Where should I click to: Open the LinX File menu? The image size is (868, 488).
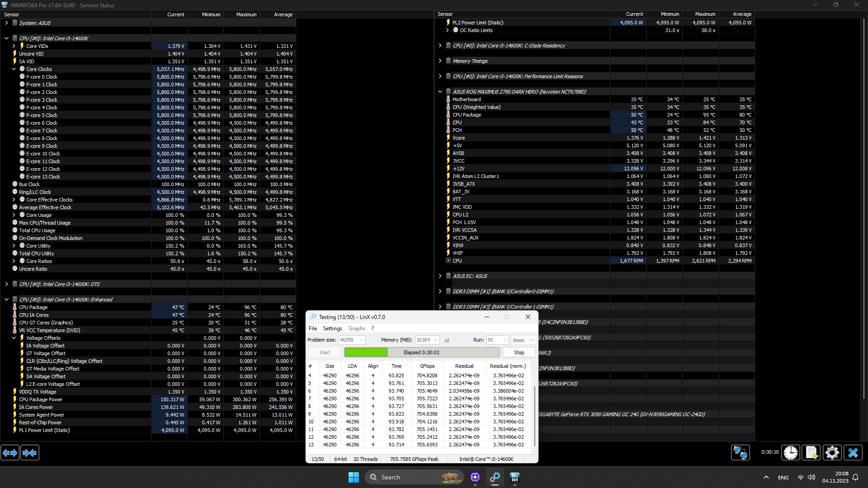point(313,328)
